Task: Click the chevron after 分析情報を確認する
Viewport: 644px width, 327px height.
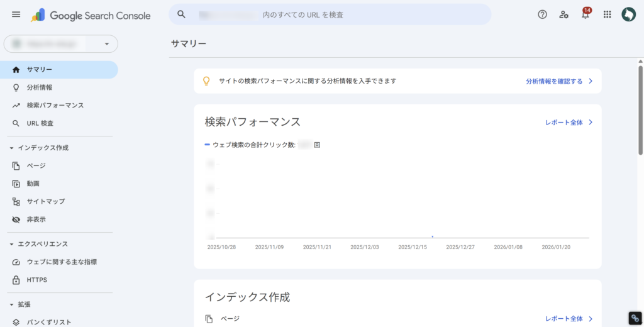Action: (x=591, y=81)
